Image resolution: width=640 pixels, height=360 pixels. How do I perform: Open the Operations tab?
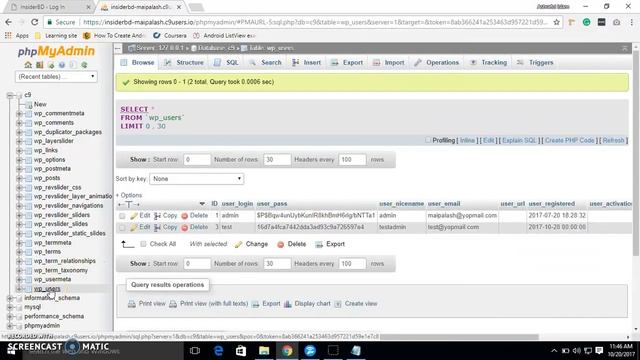tap(437, 62)
